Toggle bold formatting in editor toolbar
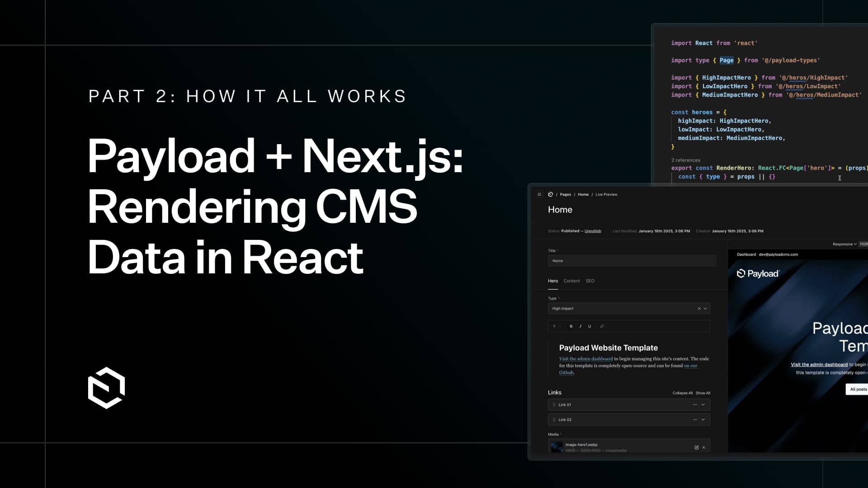 click(571, 326)
